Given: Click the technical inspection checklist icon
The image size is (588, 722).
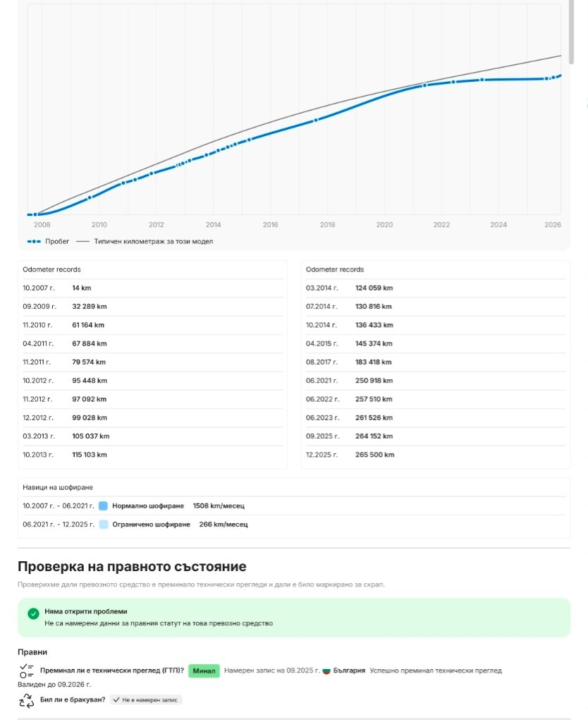Looking at the screenshot, I should click(26, 671).
